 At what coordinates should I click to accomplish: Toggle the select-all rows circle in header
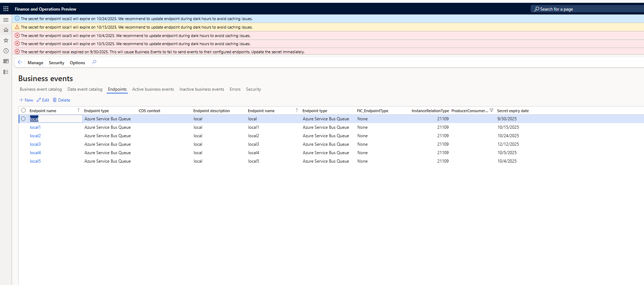point(23,110)
